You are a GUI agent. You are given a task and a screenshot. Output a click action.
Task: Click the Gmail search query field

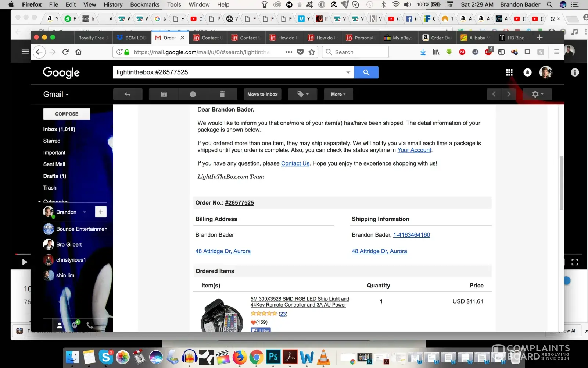[230, 72]
